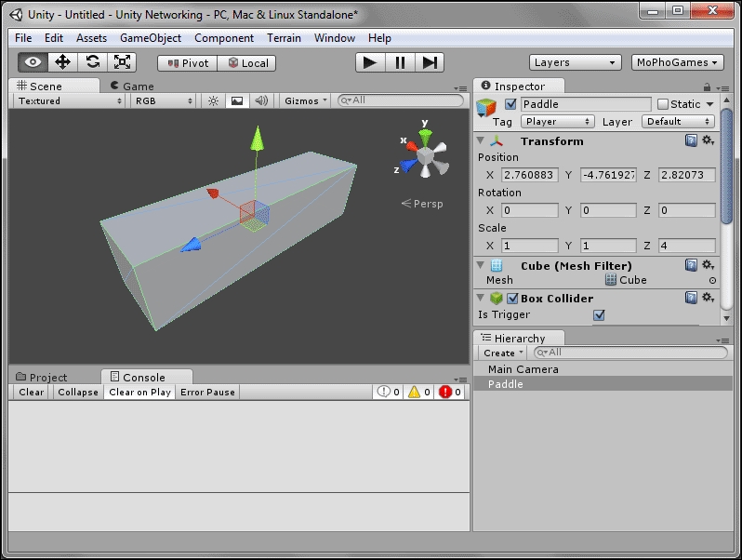Enable the Static checkbox
The width and height of the screenshot is (742, 560).
click(x=663, y=104)
